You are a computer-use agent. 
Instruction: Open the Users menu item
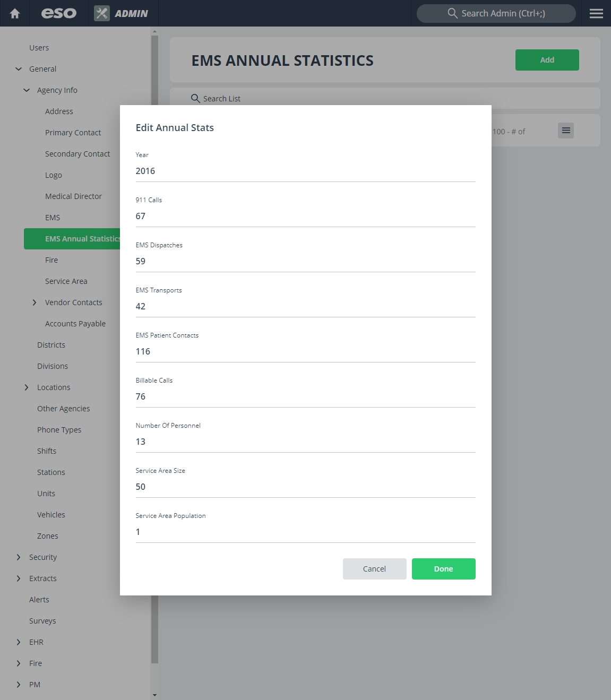pyautogui.click(x=39, y=48)
